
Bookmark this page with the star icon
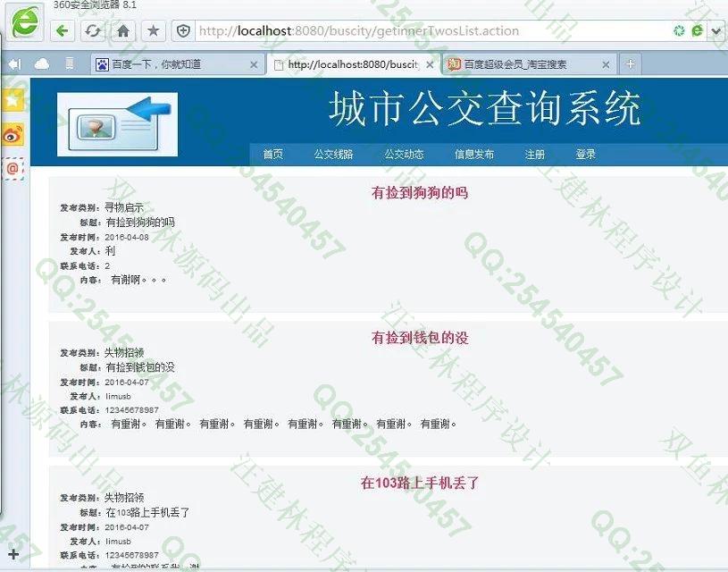coord(153,30)
